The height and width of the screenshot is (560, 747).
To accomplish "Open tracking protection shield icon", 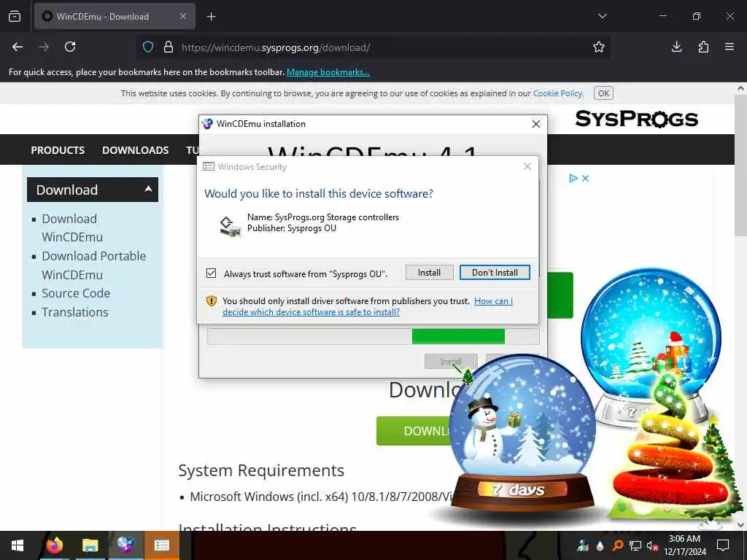I will [148, 47].
